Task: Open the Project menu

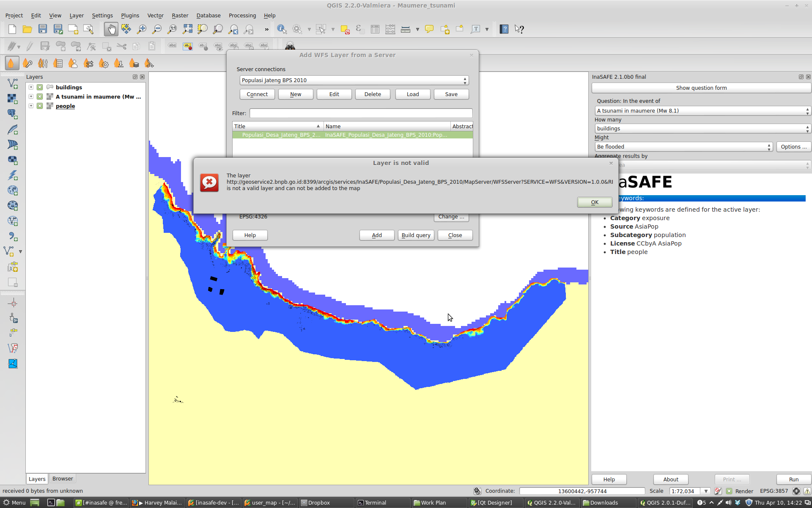Action: tap(14, 16)
